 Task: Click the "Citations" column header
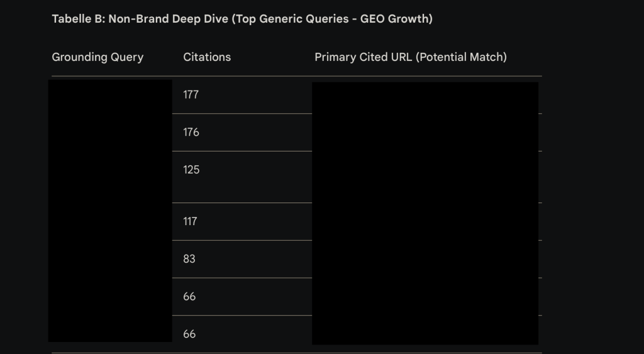pos(207,57)
